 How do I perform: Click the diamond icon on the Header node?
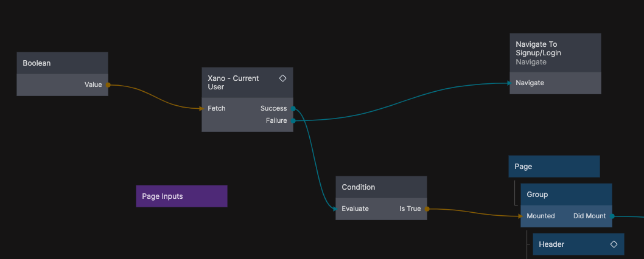point(614,244)
